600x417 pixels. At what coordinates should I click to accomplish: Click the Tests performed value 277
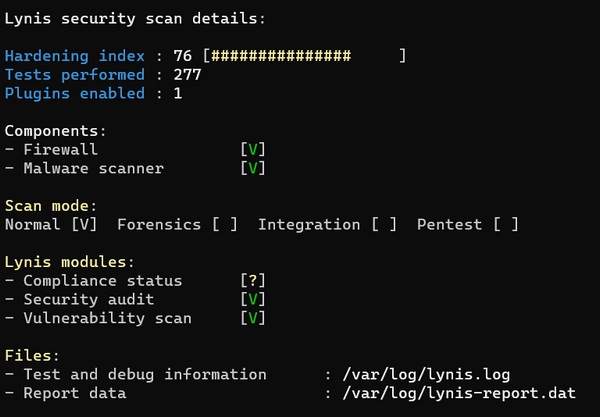coord(187,75)
